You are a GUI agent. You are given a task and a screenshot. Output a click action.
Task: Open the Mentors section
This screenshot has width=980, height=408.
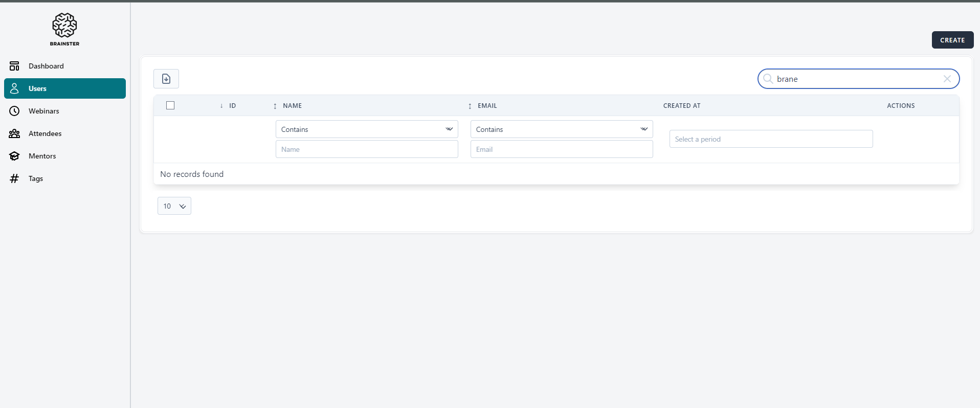pos(42,156)
